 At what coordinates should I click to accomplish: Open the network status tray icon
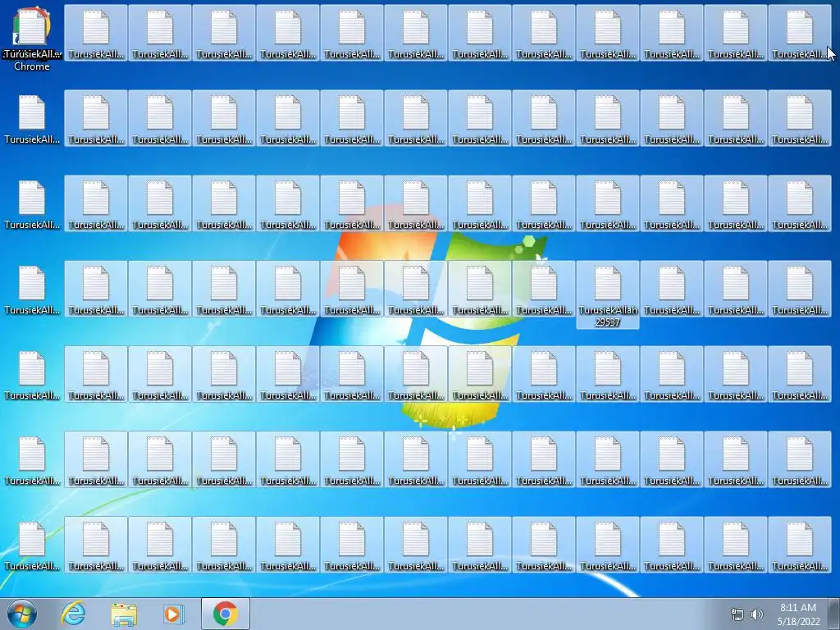737,614
